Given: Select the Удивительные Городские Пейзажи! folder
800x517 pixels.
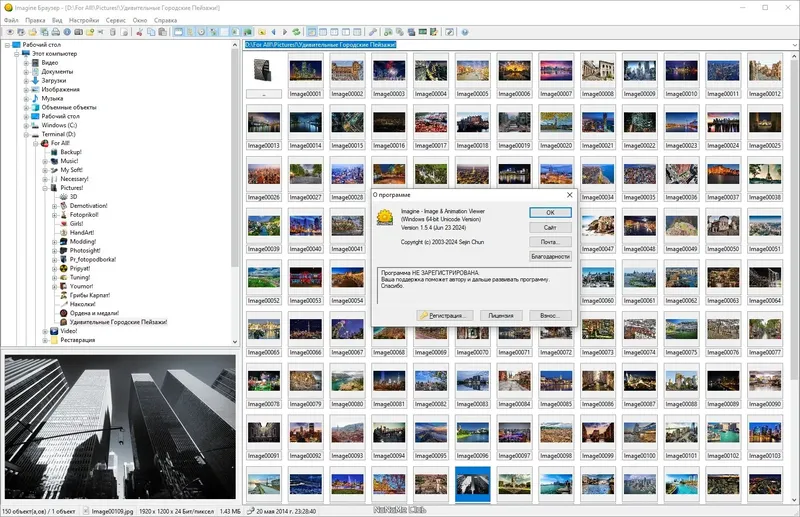Looking at the screenshot, I should (x=118, y=322).
